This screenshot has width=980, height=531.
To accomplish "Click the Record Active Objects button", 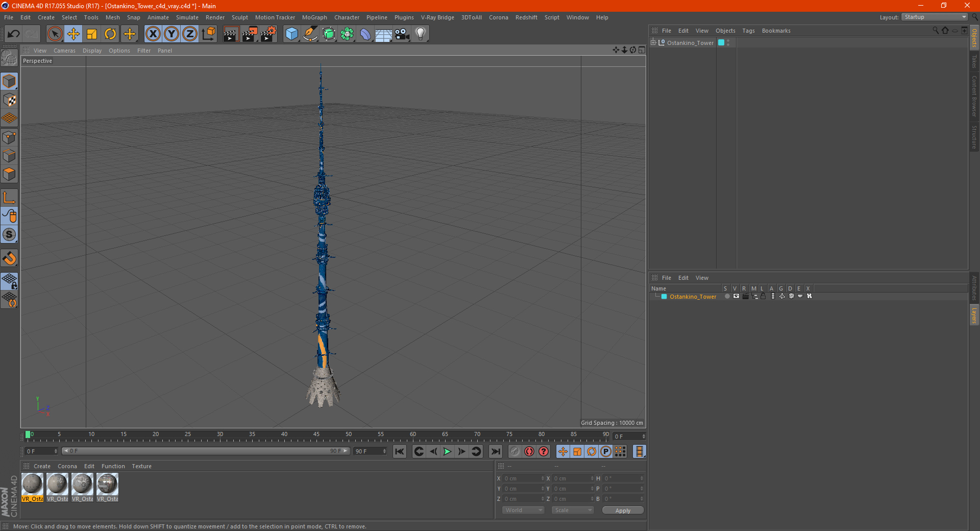I will click(515, 451).
